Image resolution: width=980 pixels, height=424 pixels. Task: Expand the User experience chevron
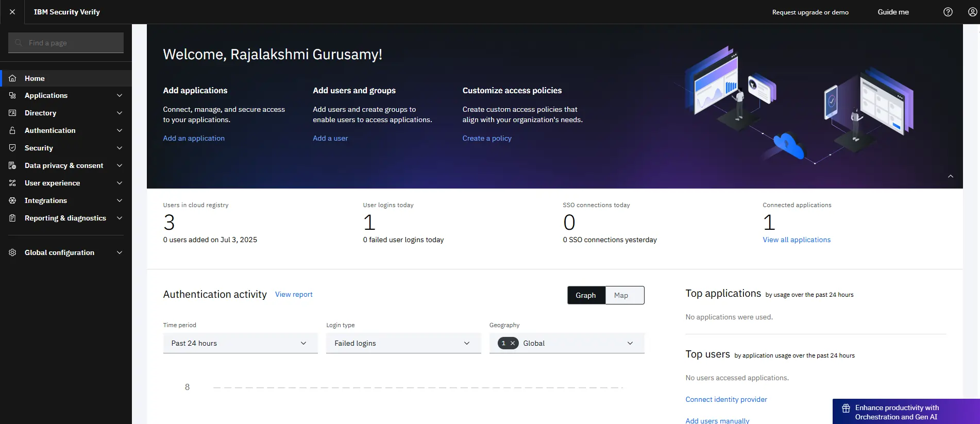coord(120,183)
